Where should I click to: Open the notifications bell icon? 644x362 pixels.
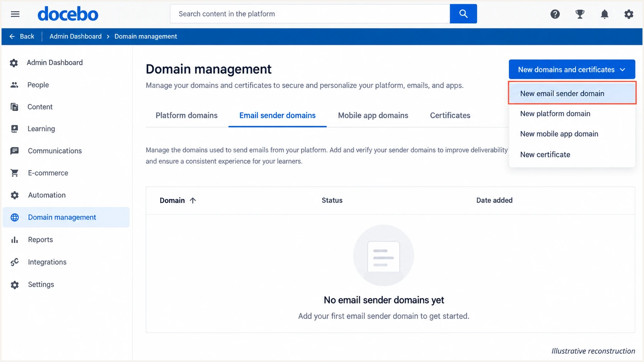click(605, 14)
